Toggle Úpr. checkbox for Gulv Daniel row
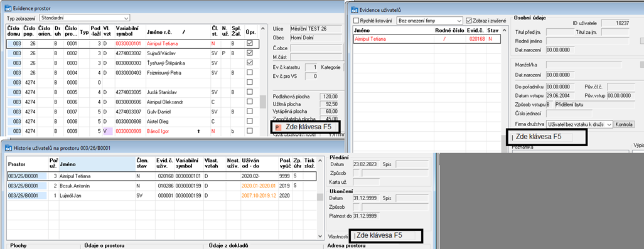The image size is (644, 249). tap(250, 112)
